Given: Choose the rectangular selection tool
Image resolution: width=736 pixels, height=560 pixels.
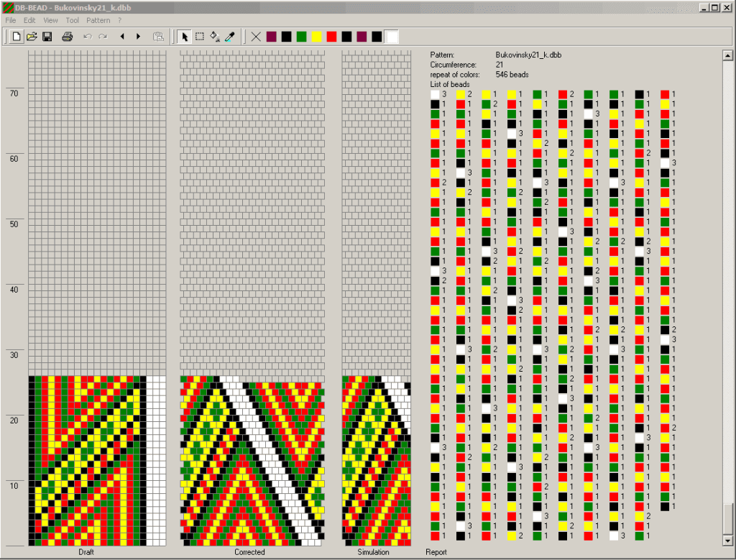Looking at the screenshot, I should 200,37.
